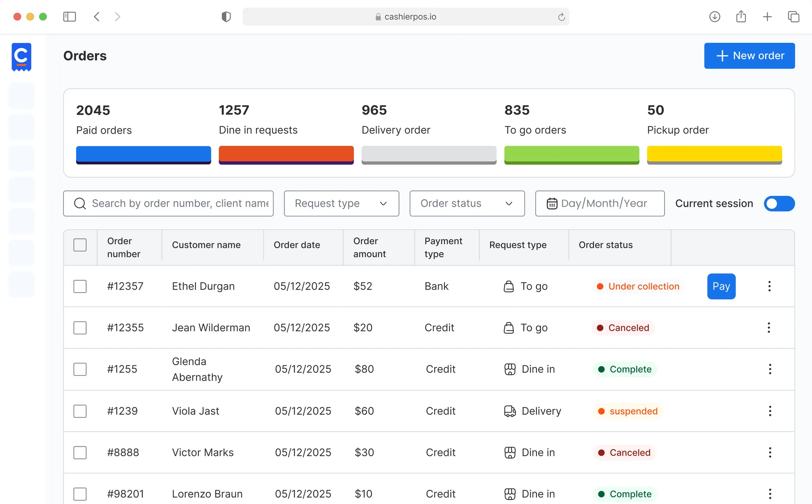Go back with the browser back arrow

pyautogui.click(x=97, y=16)
